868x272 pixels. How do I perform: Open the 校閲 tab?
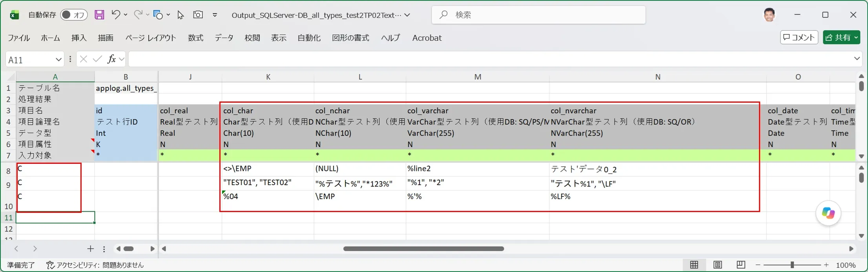252,38
